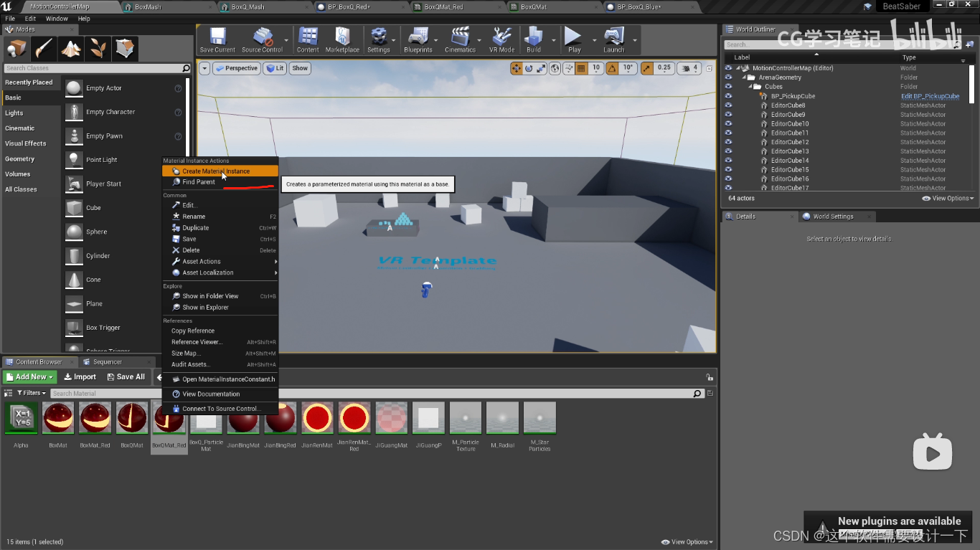The image size is (980, 550).
Task: Click the Perspective viewport button
Action: coord(237,68)
